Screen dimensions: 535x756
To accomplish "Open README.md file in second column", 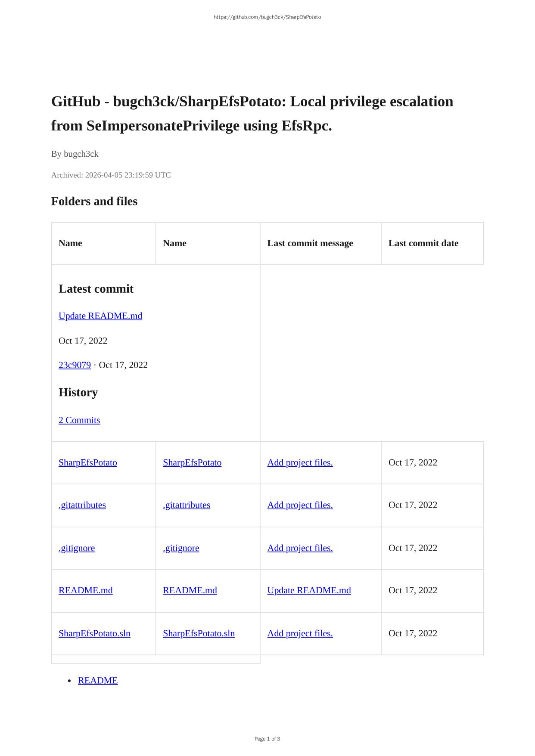I will pos(190,590).
